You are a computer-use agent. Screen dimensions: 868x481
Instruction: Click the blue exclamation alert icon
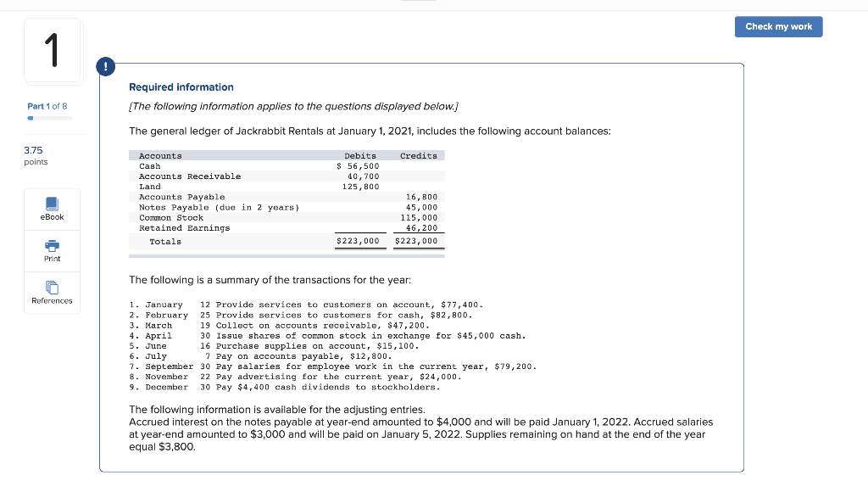tap(105, 66)
